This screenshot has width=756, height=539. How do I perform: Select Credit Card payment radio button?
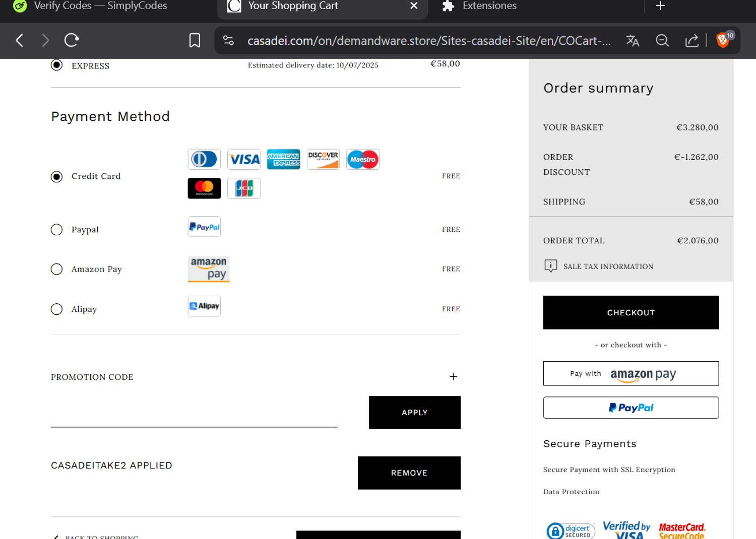[56, 176]
